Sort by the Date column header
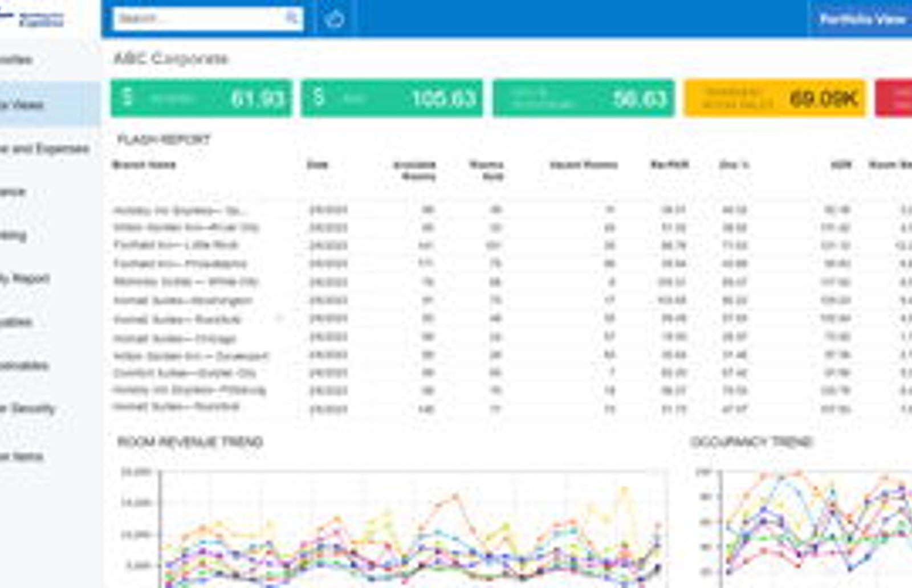 pyautogui.click(x=317, y=165)
